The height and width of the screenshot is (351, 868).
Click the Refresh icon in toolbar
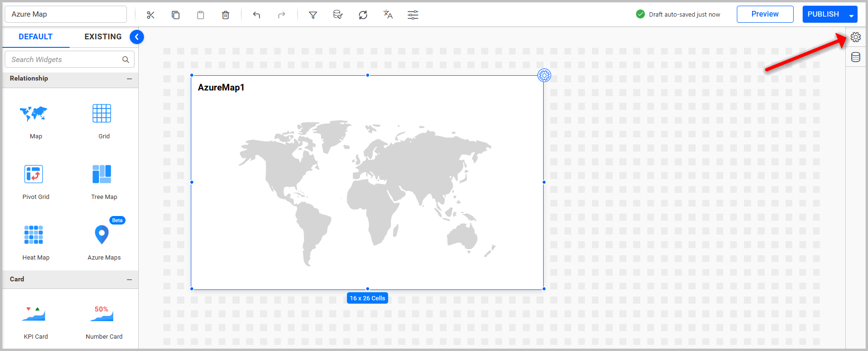[363, 15]
